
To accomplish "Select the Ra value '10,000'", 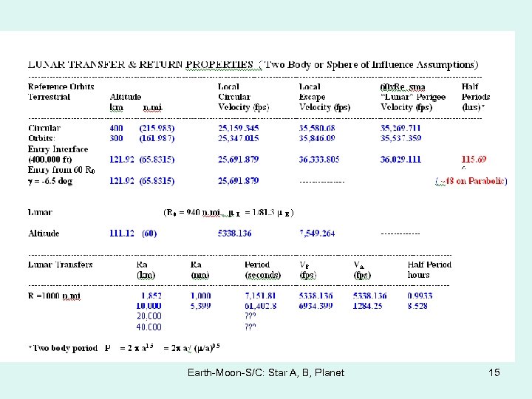I will click(x=149, y=306).
